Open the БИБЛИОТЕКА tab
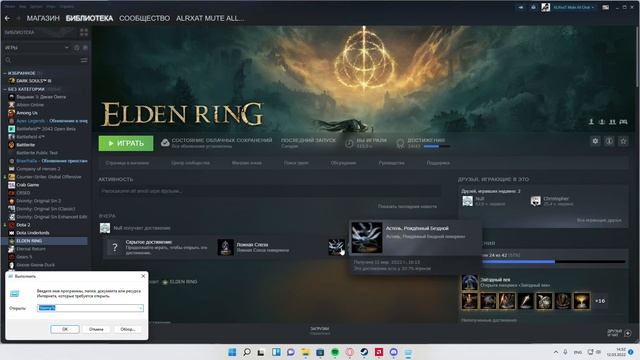The image size is (640, 360). click(x=89, y=18)
